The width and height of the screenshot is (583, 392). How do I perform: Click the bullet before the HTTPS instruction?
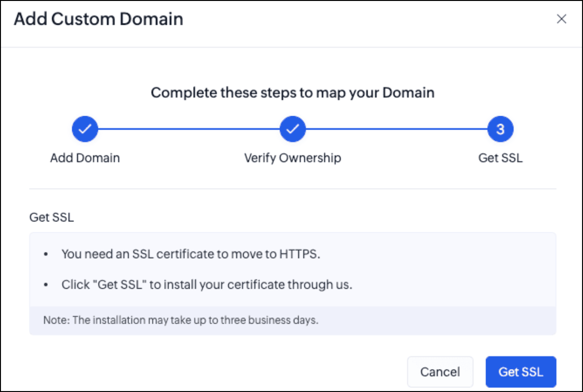click(46, 255)
